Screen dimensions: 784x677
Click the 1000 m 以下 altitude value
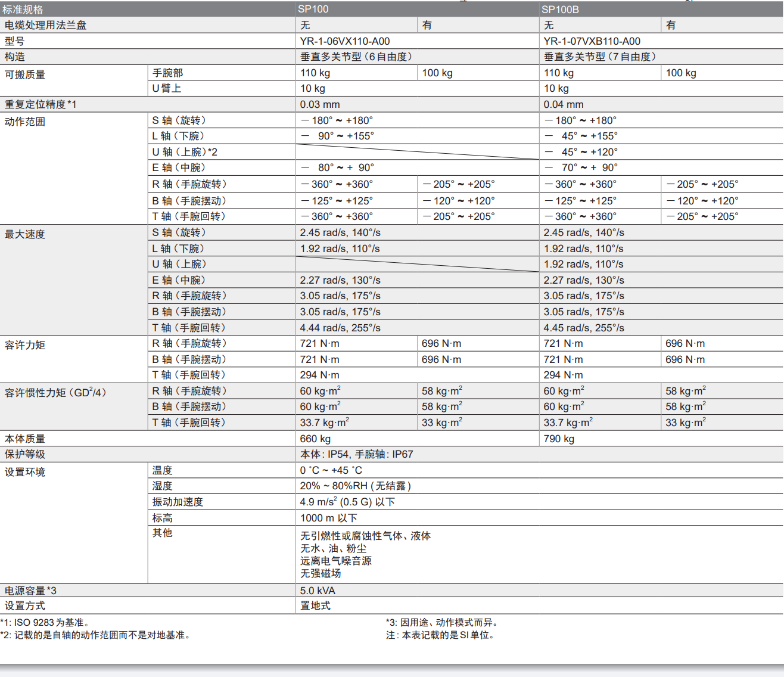click(328, 518)
